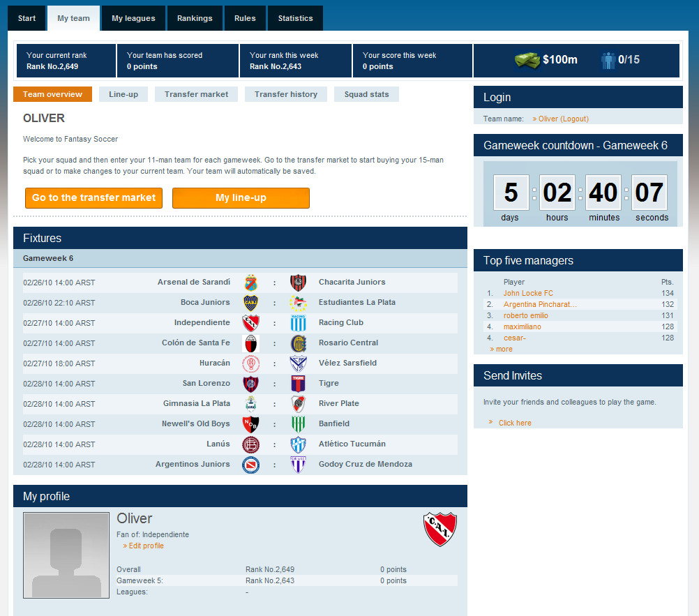This screenshot has height=616, width=699.
Task: Click the San Lorenzo crest
Action: 251,384
